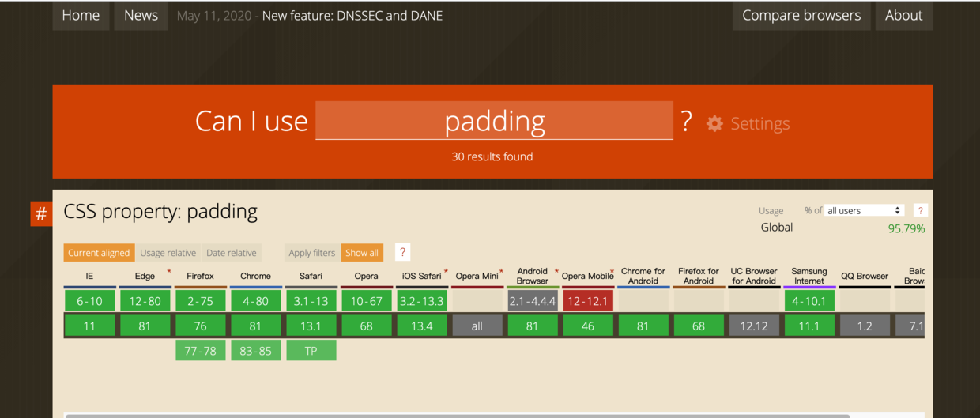The image size is (980, 418).
Task: Click the UC Browser 12.12 cell
Action: coord(753,326)
